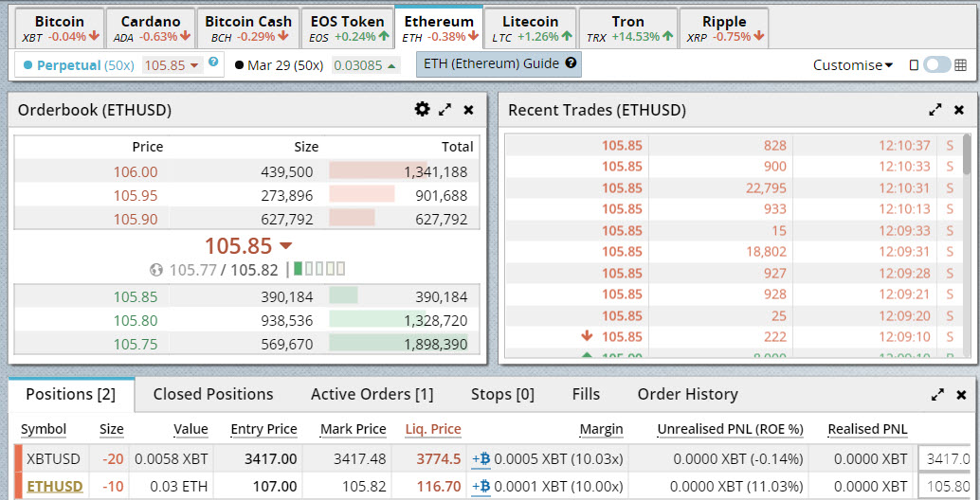Click the 105.75 bid price
This screenshot has width=980, height=500.
(x=136, y=345)
